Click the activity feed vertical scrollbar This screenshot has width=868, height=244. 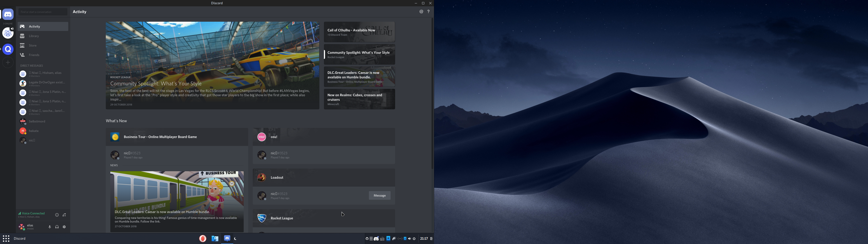click(x=432, y=94)
